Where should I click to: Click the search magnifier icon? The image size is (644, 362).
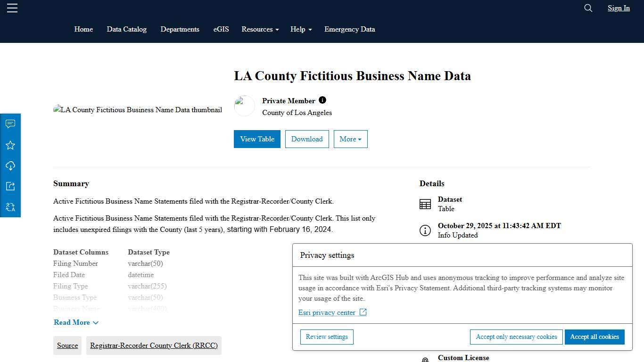pos(588,8)
